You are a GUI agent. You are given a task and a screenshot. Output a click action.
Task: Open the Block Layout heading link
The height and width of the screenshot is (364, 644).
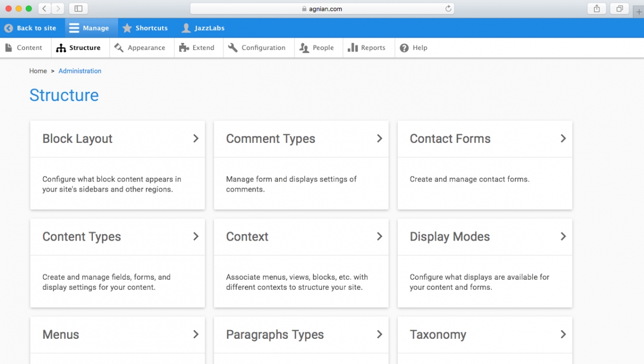(77, 139)
